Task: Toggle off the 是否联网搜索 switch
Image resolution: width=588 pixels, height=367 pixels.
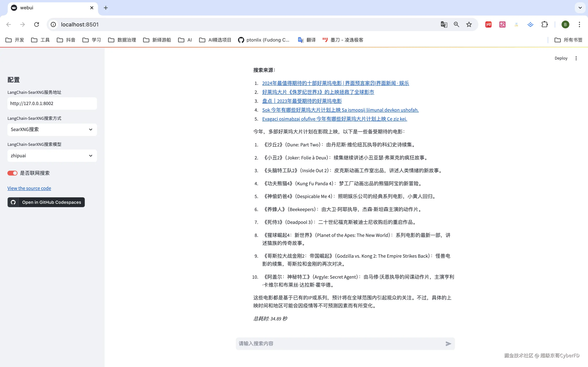Action: coord(12,173)
